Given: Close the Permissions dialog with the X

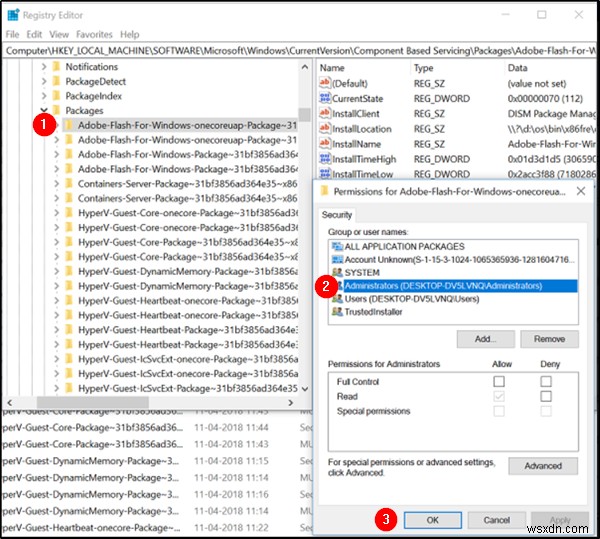Looking at the screenshot, I should pos(580,191).
